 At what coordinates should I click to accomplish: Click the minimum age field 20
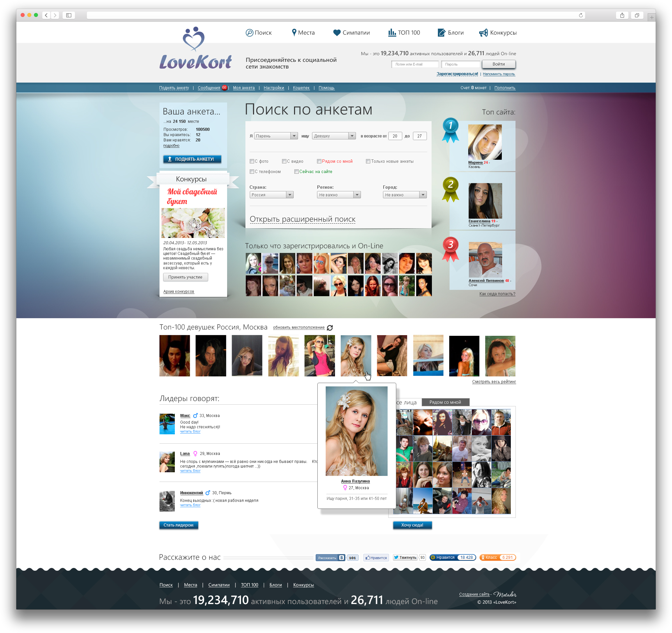click(x=395, y=136)
